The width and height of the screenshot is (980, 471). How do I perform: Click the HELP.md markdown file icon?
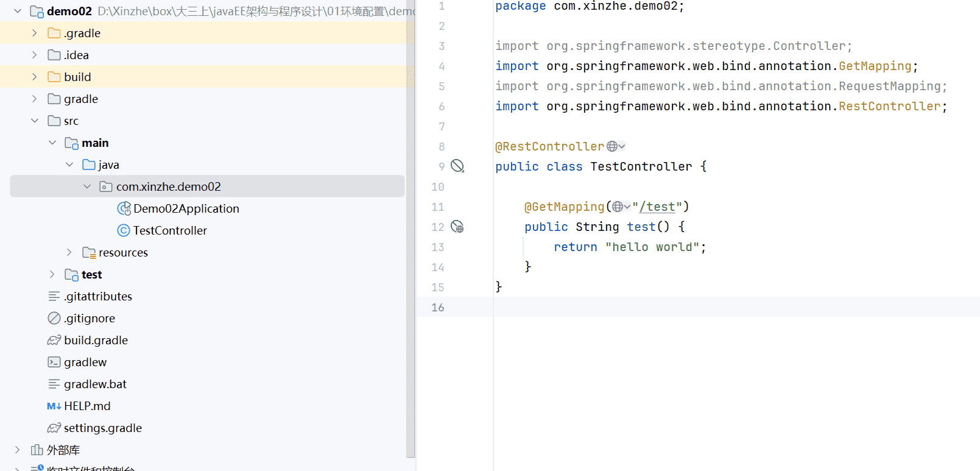click(54, 406)
